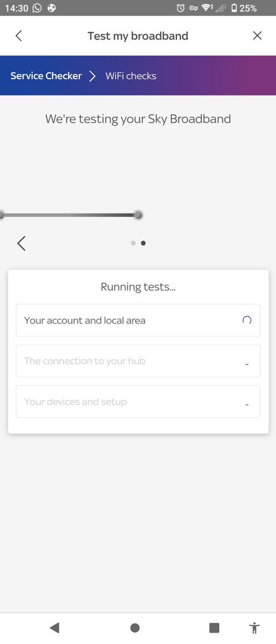Tap the WhatsApp notification icon in status bar

37,8
